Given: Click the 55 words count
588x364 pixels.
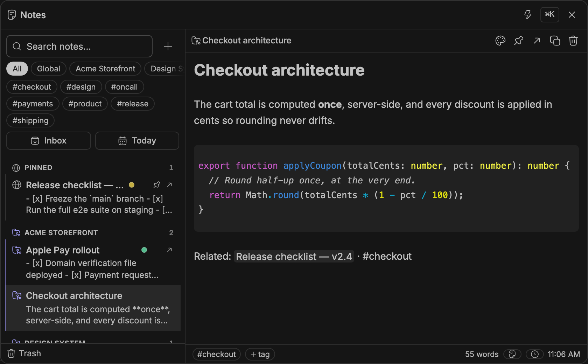Looking at the screenshot, I should (x=482, y=354).
